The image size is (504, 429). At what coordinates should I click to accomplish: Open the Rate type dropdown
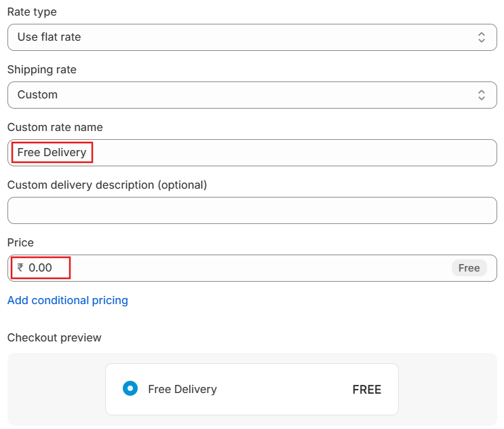252,37
